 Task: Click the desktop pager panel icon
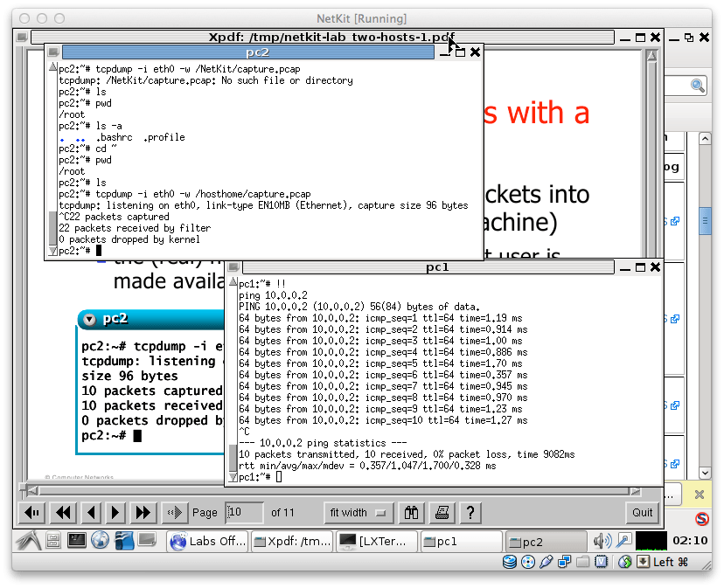coord(124,541)
